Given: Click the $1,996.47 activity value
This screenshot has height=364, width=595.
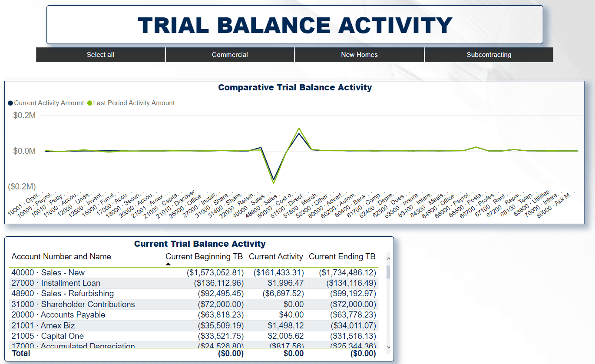Looking at the screenshot, I should [x=286, y=283].
